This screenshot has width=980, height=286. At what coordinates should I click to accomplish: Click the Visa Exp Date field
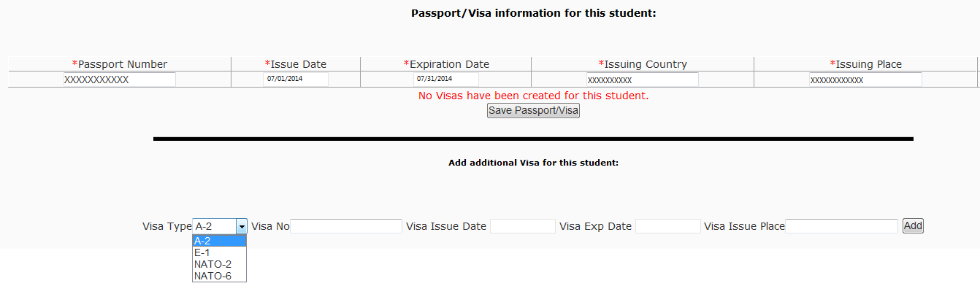(x=668, y=226)
